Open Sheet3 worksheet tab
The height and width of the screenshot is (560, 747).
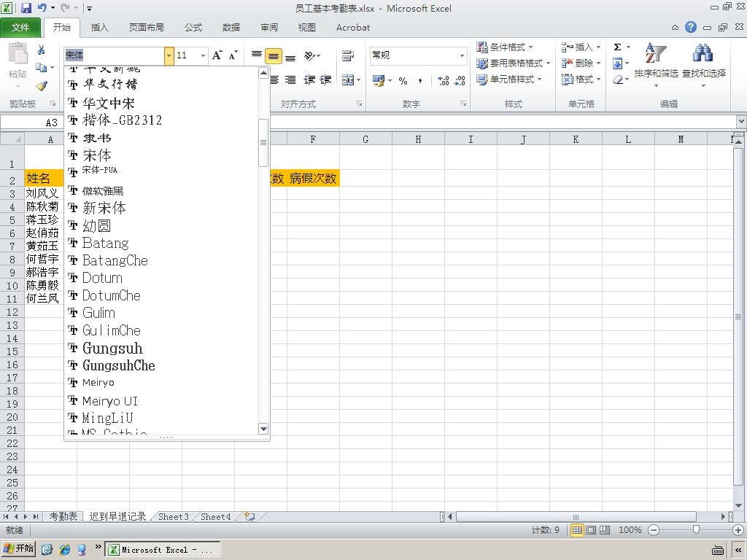click(x=174, y=517)
